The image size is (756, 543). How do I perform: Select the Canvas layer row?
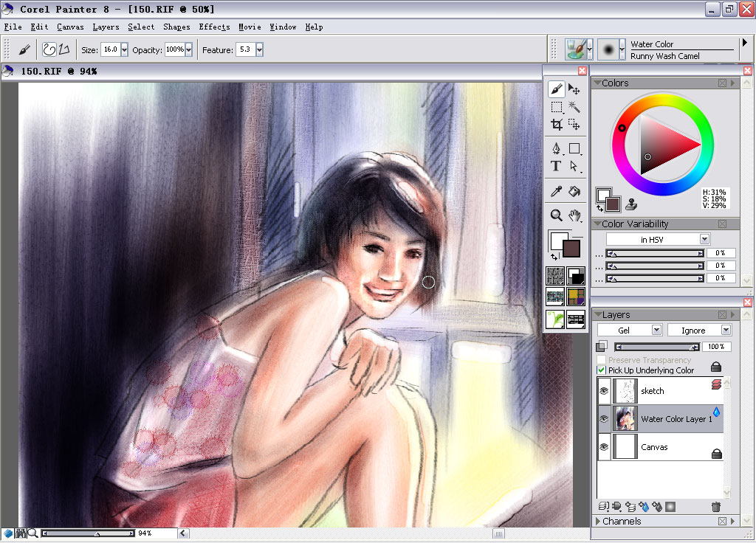pos(660,446)
